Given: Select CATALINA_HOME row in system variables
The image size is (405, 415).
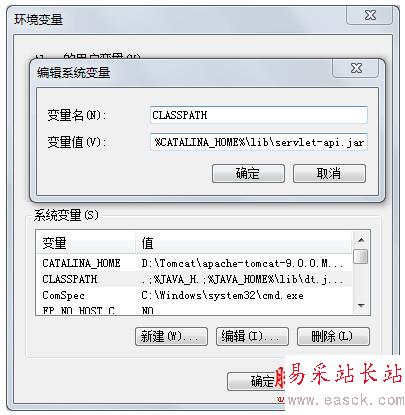Looking at the screenshot, I should point(193,263).
